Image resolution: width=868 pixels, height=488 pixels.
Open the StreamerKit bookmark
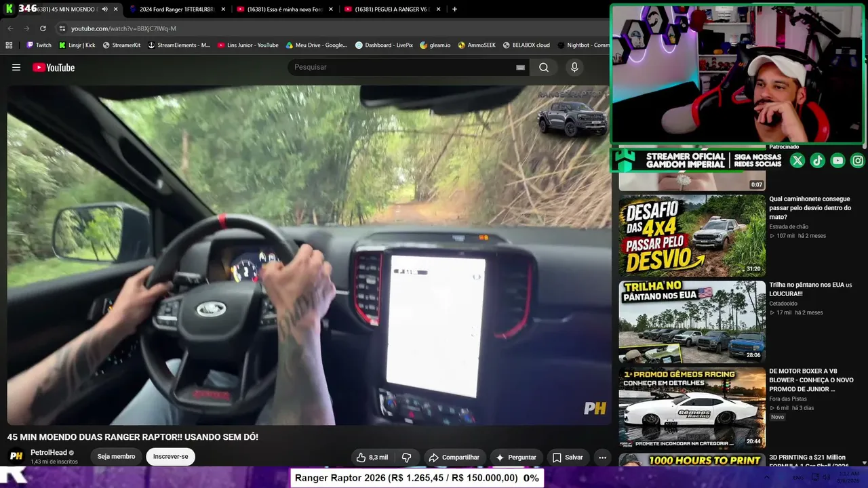[x=121, y=45]
